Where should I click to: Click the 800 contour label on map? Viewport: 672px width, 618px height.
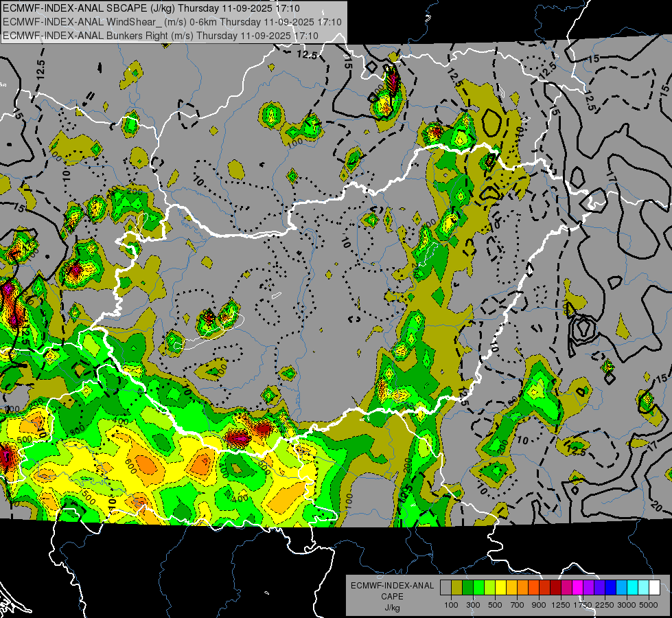(78, 431)
